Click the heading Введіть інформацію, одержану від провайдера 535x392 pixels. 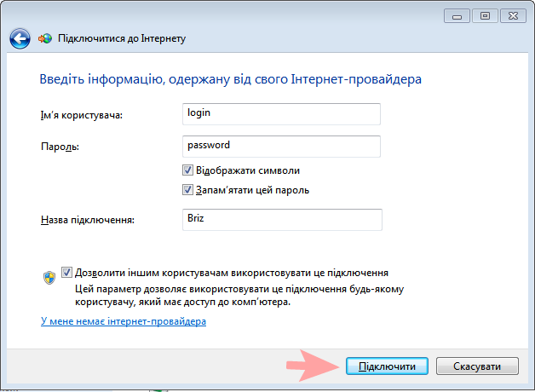[x=231, y=79]
